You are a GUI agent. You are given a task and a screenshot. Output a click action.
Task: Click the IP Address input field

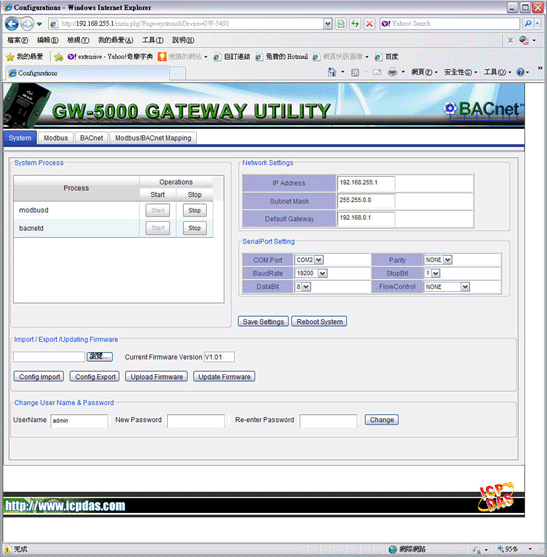pos(366,183)
